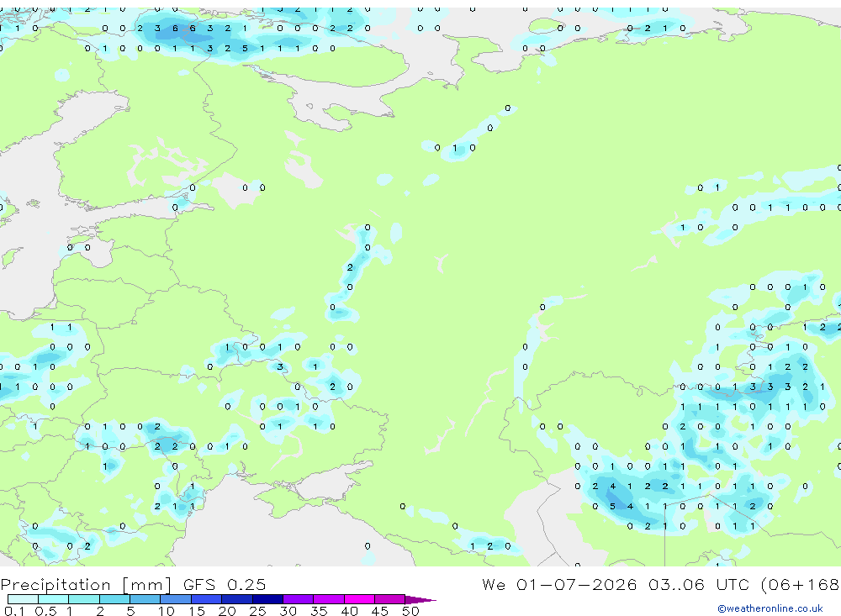
Task: Pick the 15–20 mm blue legend swatch
Action: (x=207, y=599)
